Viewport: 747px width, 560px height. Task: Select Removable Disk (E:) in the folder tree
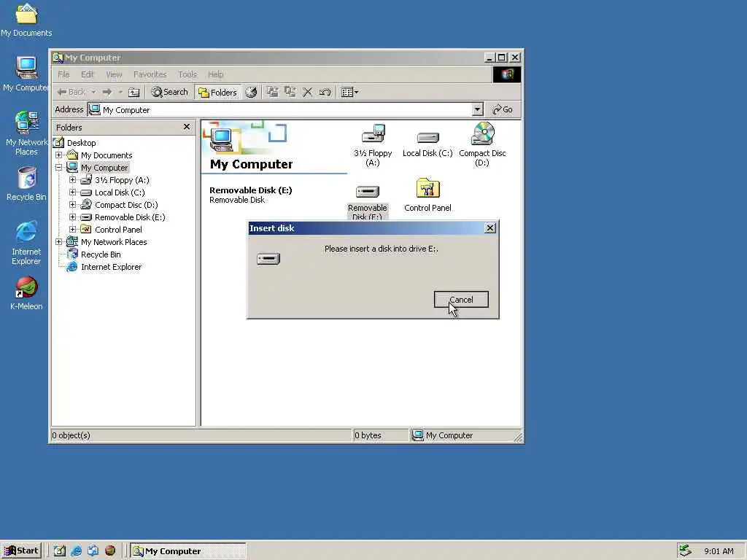pos(130,217)
